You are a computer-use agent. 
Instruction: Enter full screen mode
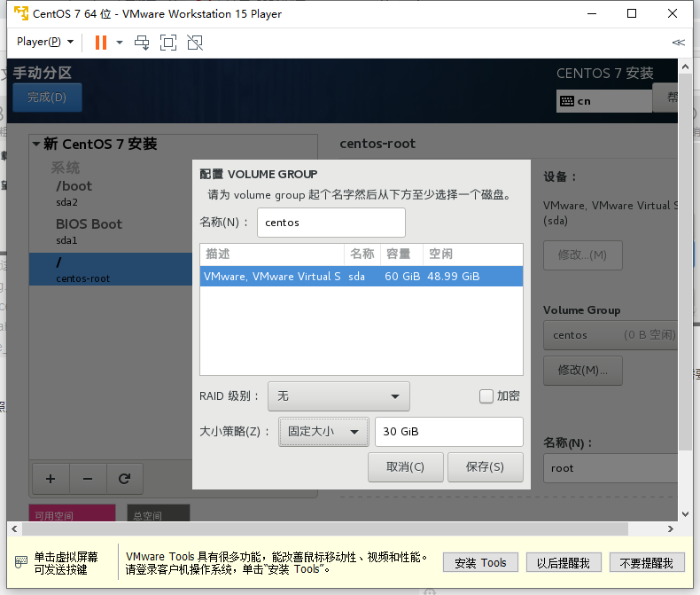pyautogui.click(x=168, y=43)
